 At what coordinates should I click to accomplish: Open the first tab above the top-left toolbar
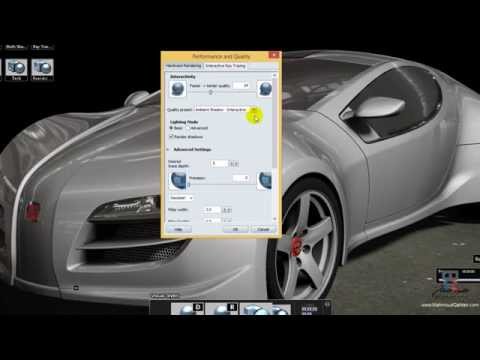(x=16, y=47)
